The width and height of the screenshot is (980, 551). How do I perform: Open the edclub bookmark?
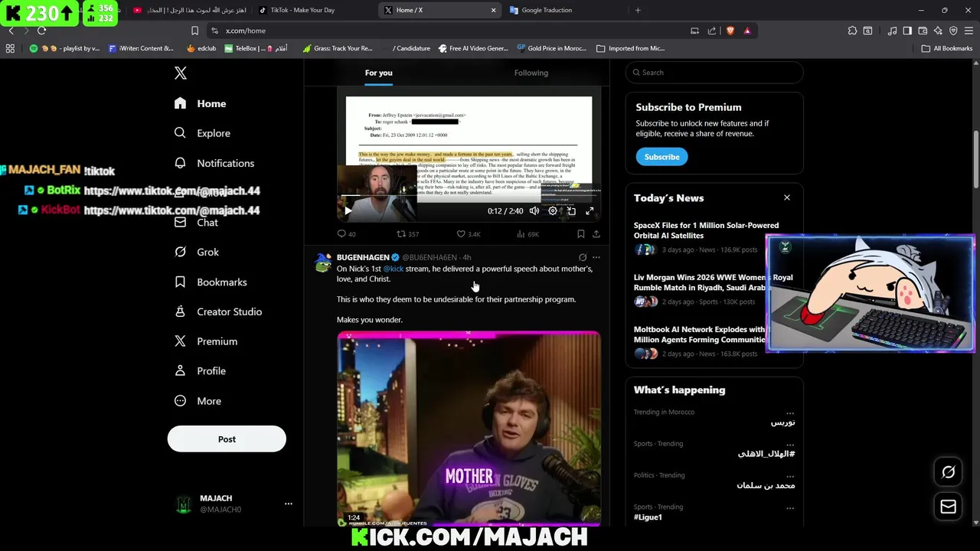[x=201, y=48]
